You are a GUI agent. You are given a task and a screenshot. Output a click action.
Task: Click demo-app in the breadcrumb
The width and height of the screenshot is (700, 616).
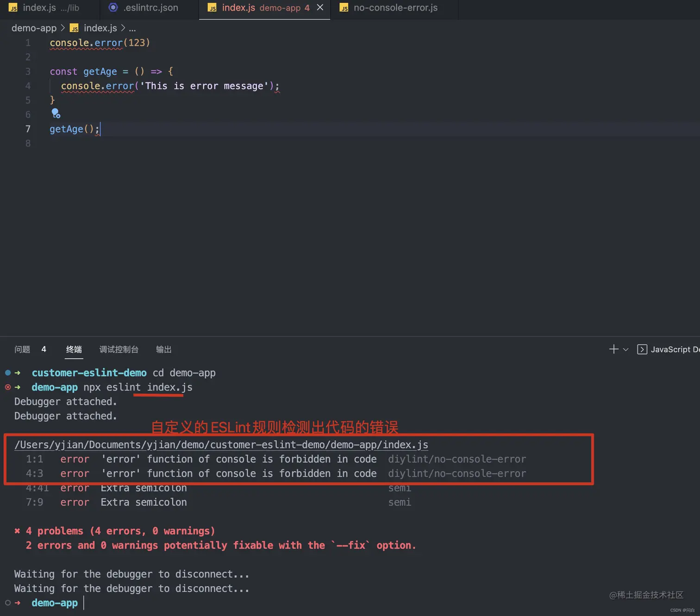34,28
